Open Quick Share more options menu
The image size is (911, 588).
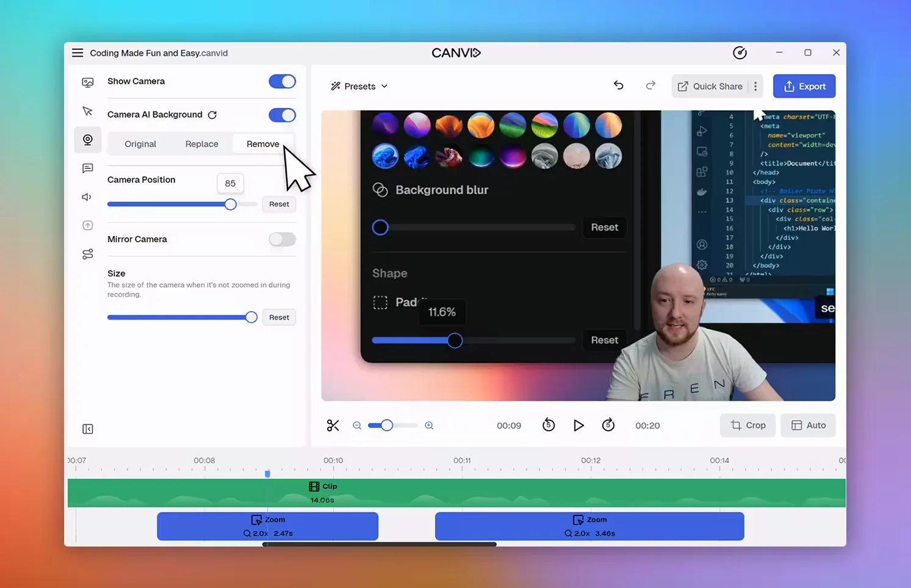[755, 87]
